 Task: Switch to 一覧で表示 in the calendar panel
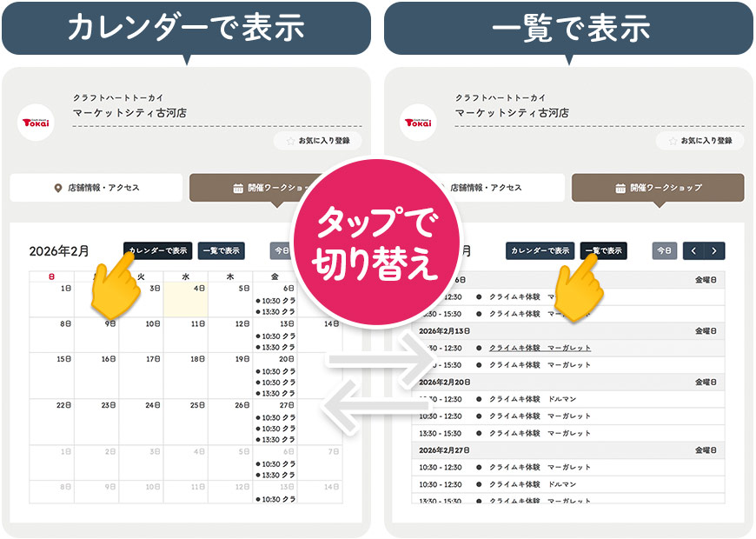point(221,250)
